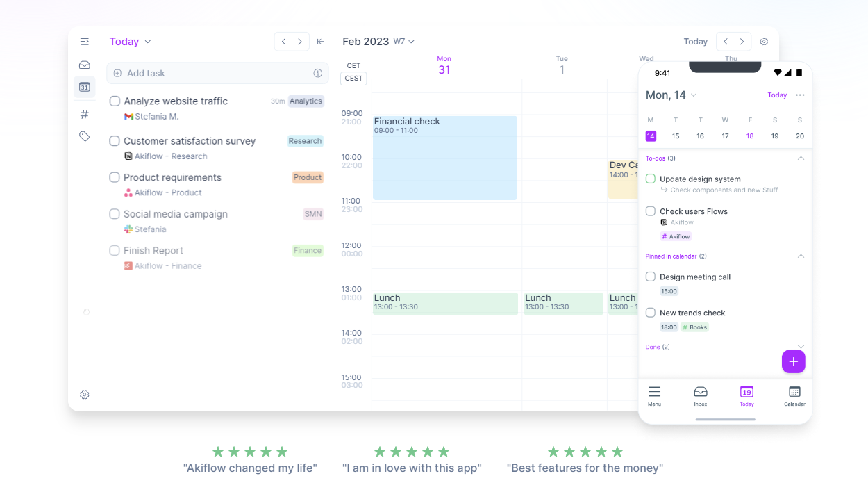Go to previous day in task panel
The image size is (868, 492).
pyautogui.click(x=283, y=42)
